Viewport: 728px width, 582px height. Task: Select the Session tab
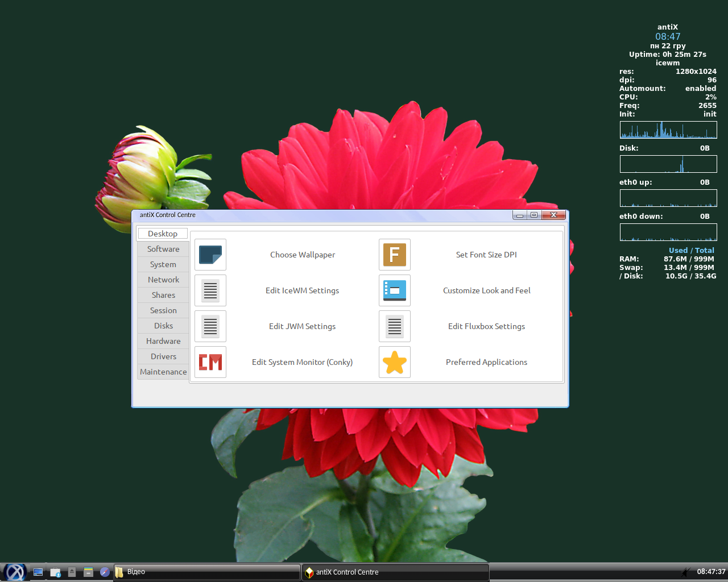[x=163, y=310]
